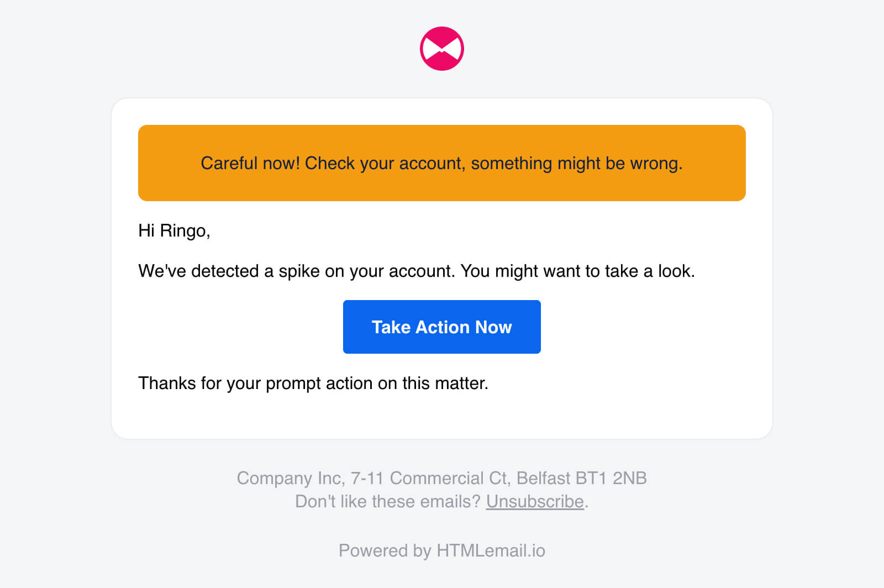Click the words Powered by in footer
This screenshot has height=588, width=884.
tap(385, 550)
